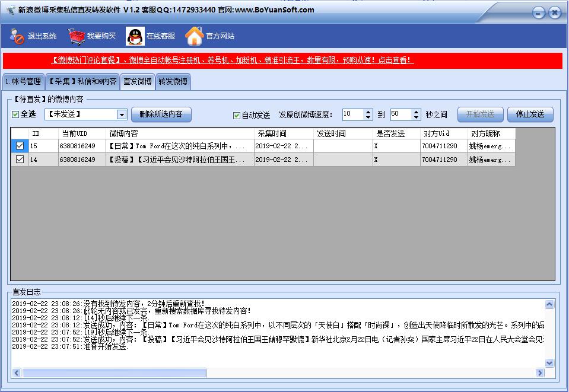Decrease the minimum speed value of 10
The height and width of the screenshot is (392, 569).
click(x=368, y=117)
